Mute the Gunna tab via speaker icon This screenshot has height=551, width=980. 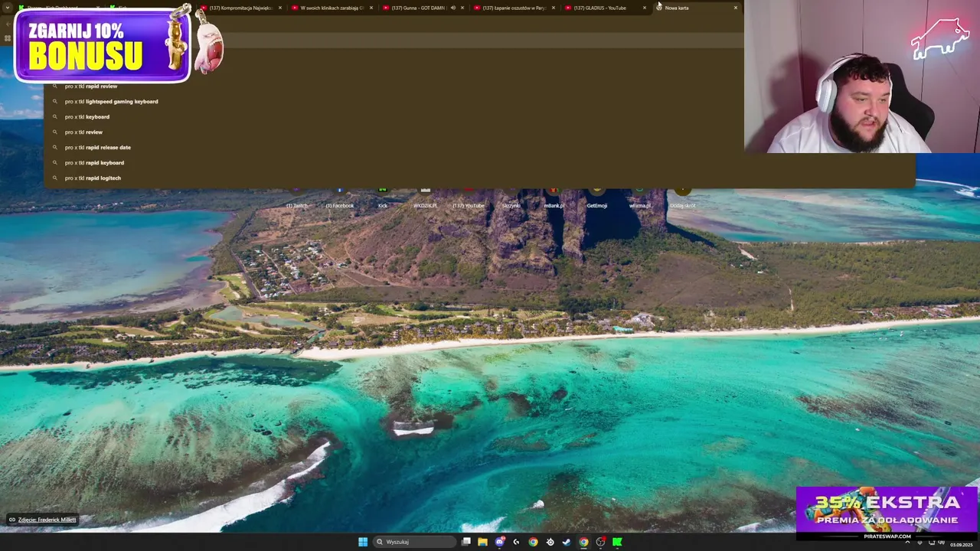(x=452, y=8)
